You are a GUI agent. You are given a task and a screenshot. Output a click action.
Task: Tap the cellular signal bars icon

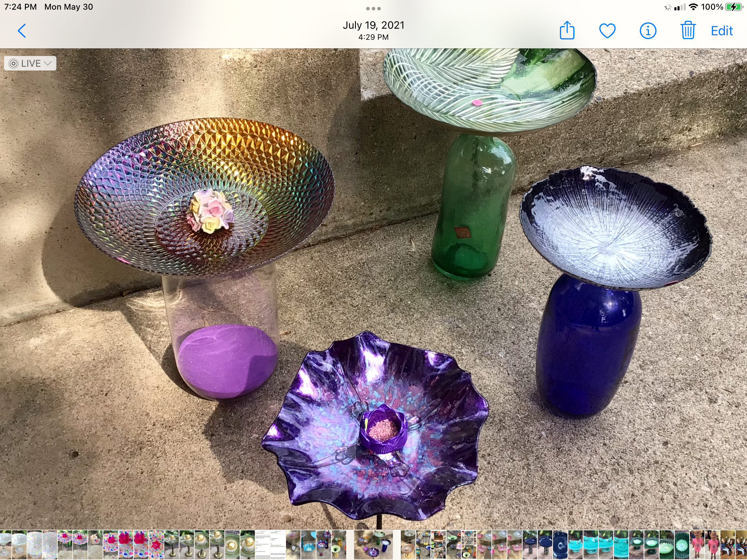(680, 7)
